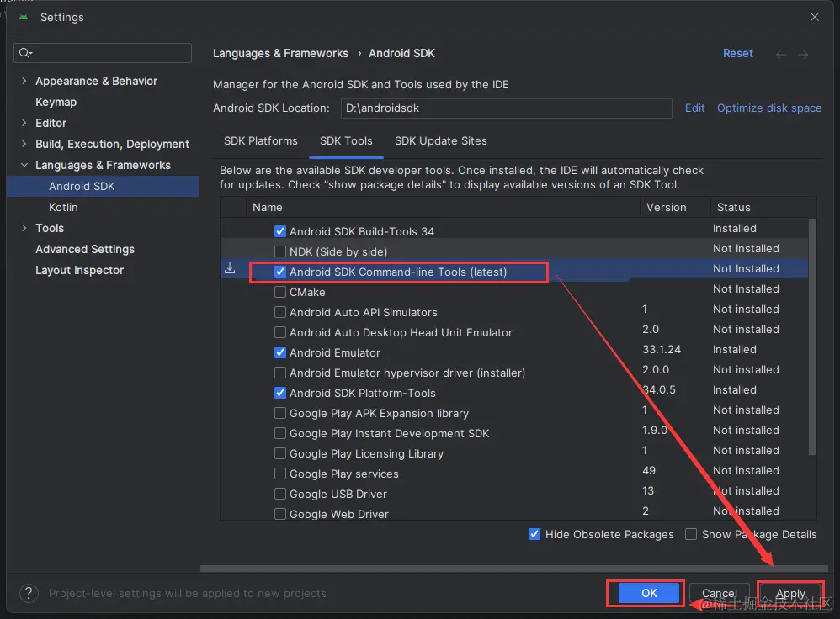Screen dimensions: 840x619
Task: Click the Android Studio logo icon in title bar
Action: point(23,17)
